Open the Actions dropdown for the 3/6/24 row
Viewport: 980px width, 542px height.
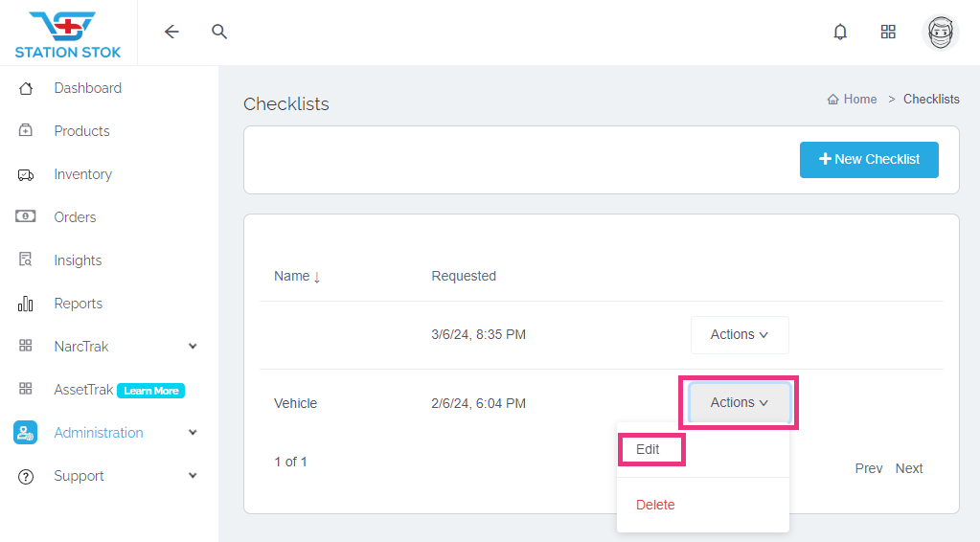click(x=739, y=335)
